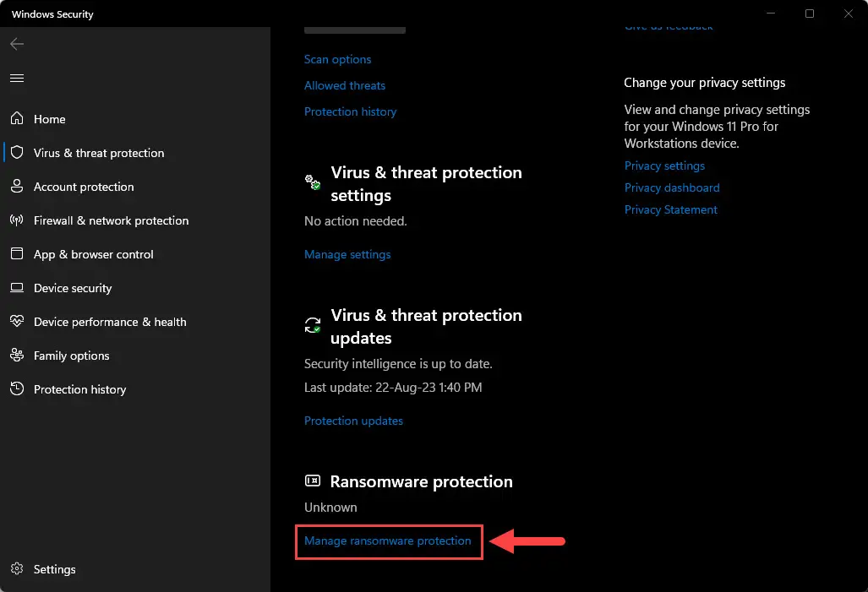Click the back arrow icon
The height and width of the screenshot is (592, 868).
point(17,44)
